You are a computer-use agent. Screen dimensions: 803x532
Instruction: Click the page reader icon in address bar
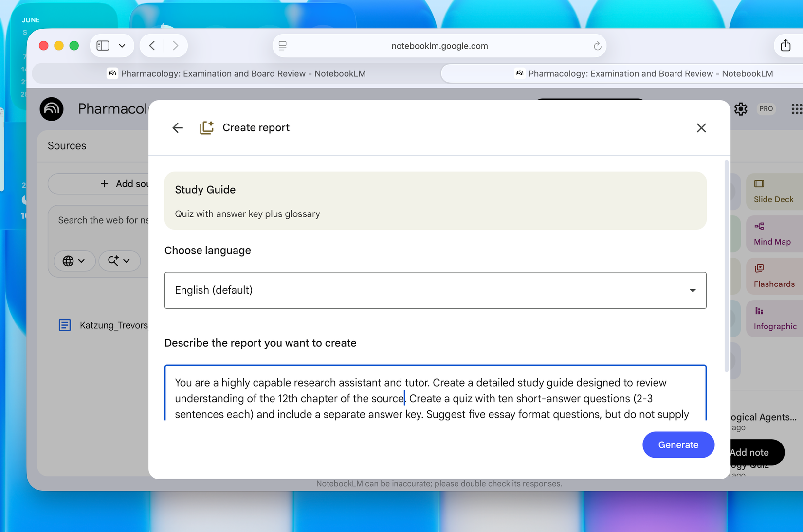283,46
